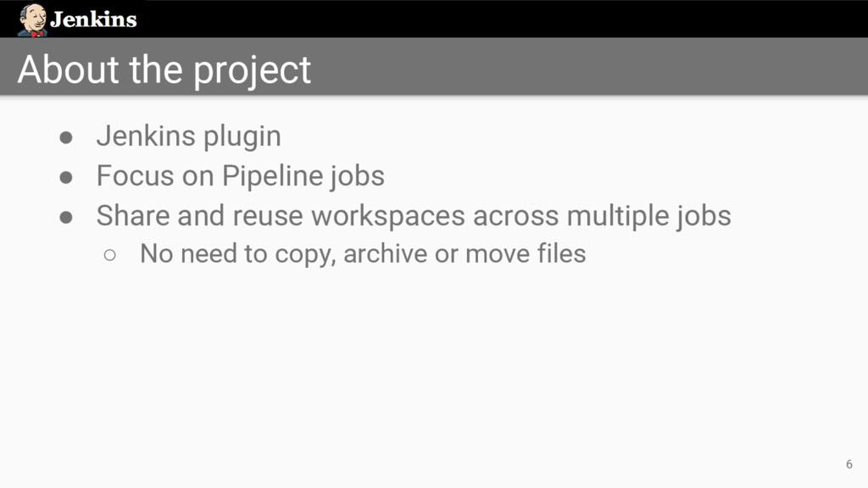
Task: Click the Jenkins wordmark in the header
Action: point(93,19)
